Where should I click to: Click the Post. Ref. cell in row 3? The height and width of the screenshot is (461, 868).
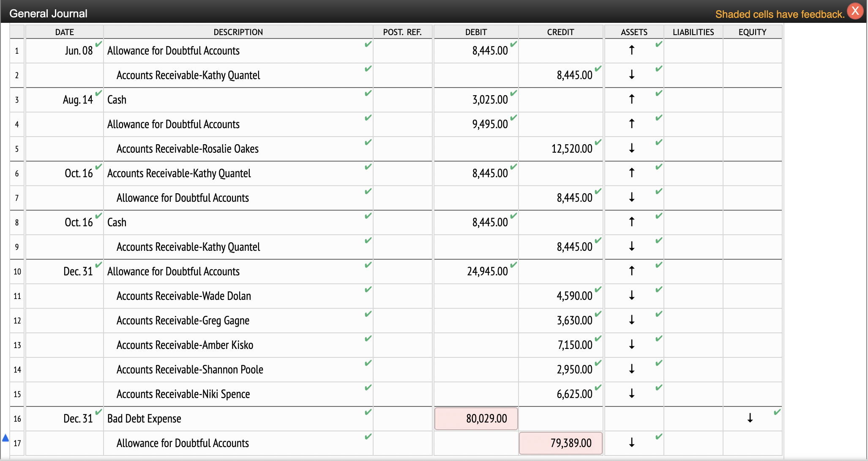point(402,100)
